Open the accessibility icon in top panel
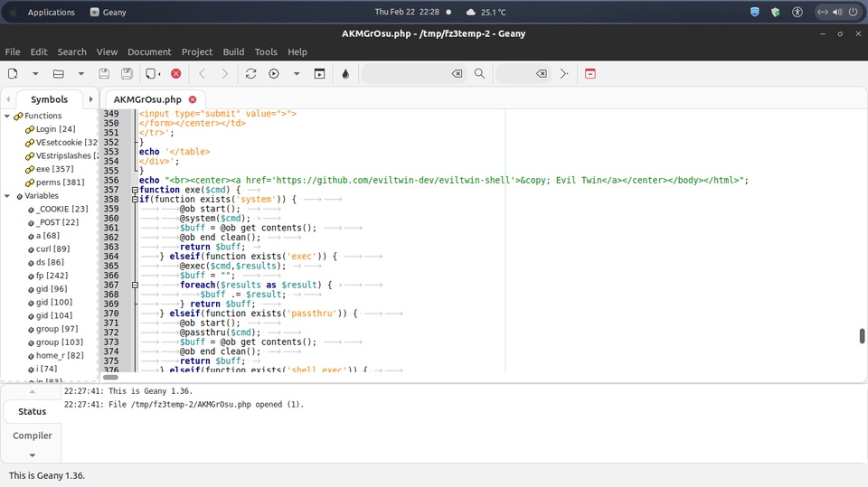 click(x=797, y=12)
